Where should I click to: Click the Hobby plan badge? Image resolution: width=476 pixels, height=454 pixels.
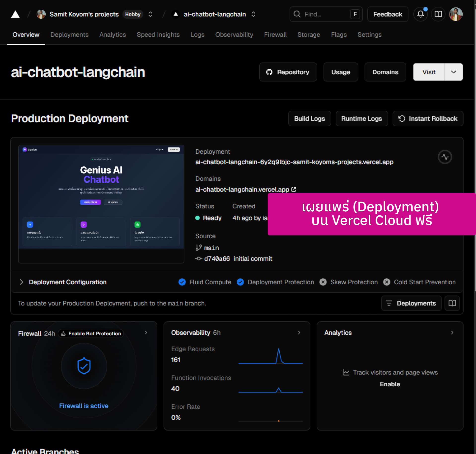(133, 14)
